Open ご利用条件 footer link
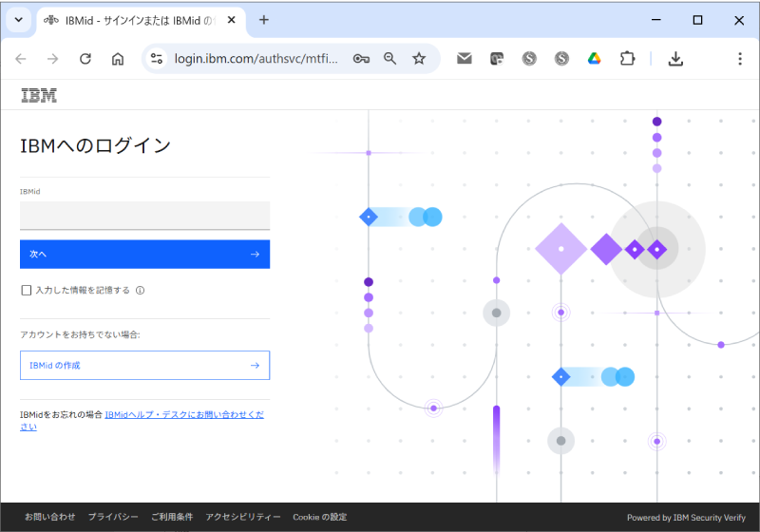Screen dimensions: 760x532 click(172, 517)
